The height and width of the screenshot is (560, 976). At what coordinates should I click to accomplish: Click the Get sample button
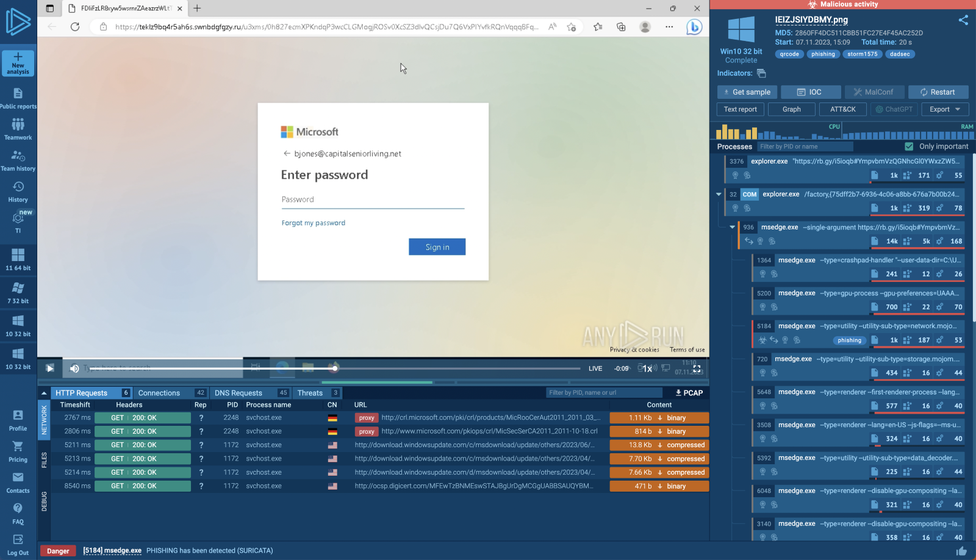point(747,92)
